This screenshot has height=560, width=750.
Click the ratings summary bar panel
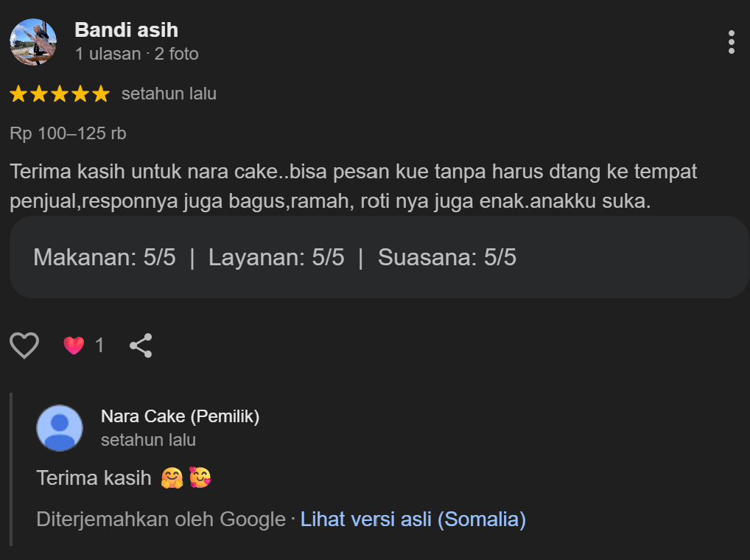pos(375,258)
